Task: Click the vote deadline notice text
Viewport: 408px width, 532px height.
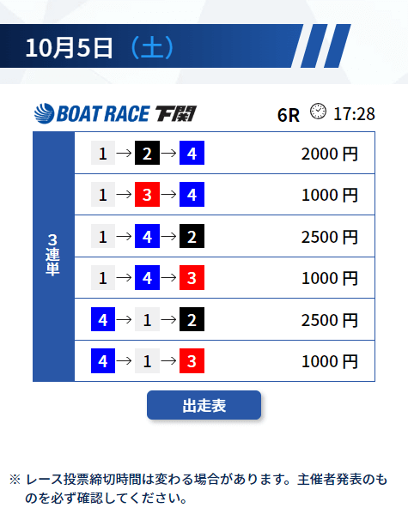Action: pos(198,488)
